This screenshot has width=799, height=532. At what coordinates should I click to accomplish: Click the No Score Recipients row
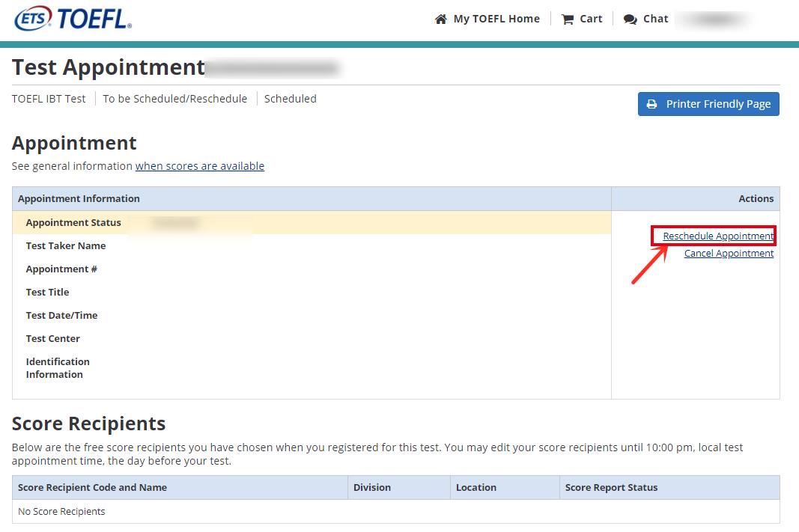click(x=61, y=512)
